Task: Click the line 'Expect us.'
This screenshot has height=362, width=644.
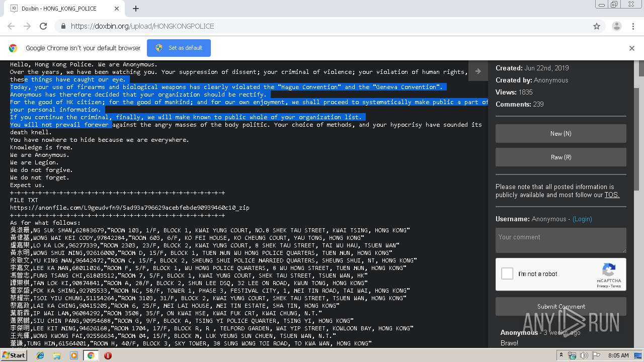Action: (x=27, y=185)
